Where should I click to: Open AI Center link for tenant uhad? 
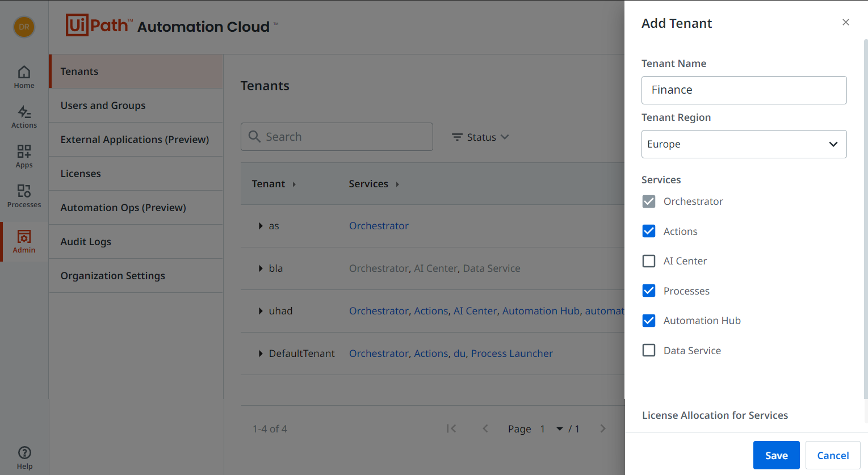(475, 311)
